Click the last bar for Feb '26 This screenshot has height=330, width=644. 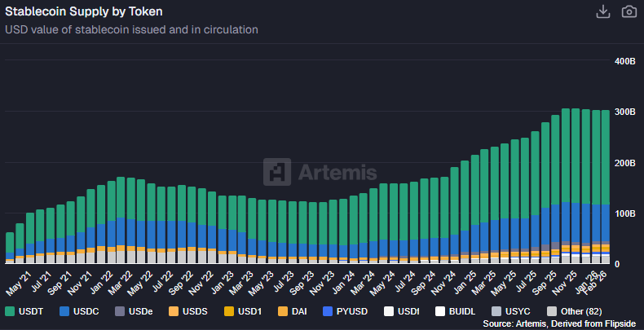pyautogui.click(x=605, y=186)
